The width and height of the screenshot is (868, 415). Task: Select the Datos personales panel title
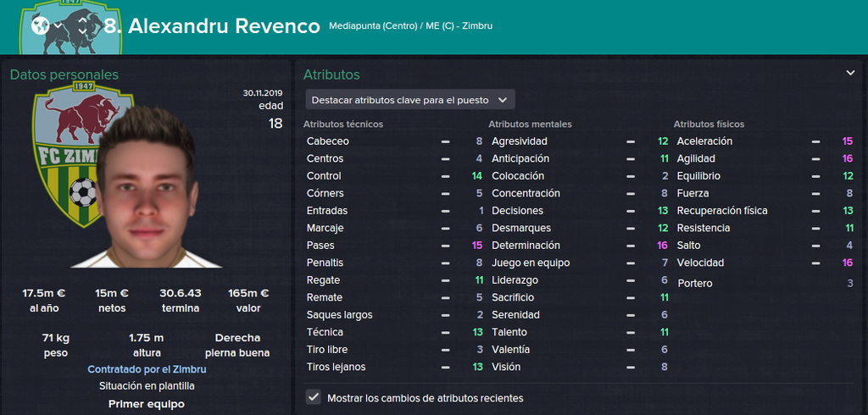[64, 75]
